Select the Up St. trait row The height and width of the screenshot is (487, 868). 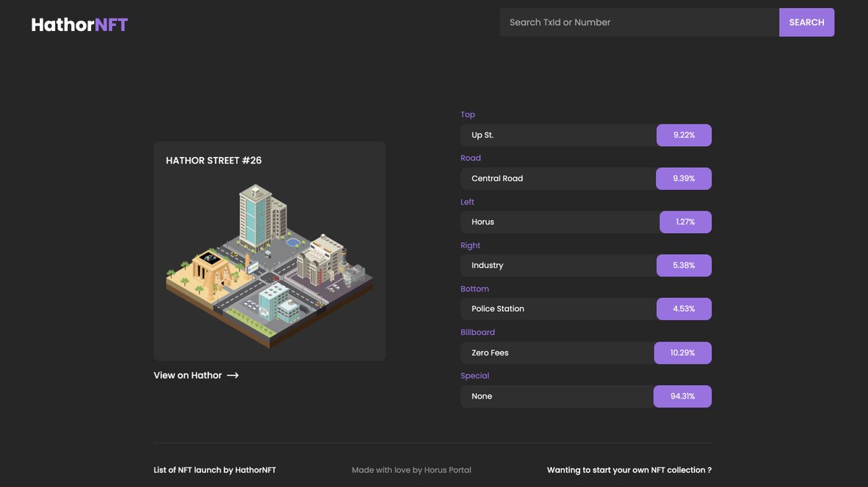click(x=586, y=135)
